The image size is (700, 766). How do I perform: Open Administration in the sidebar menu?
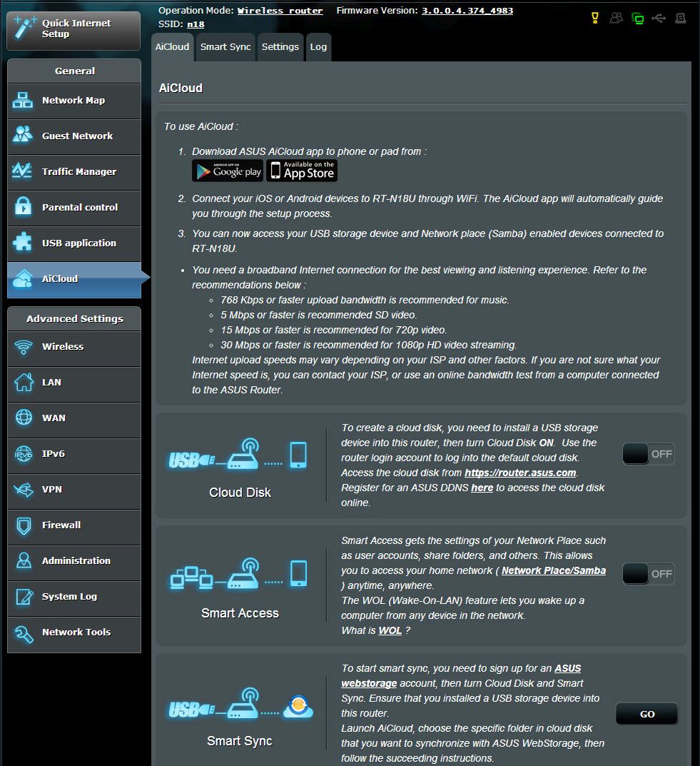point(76,561)
